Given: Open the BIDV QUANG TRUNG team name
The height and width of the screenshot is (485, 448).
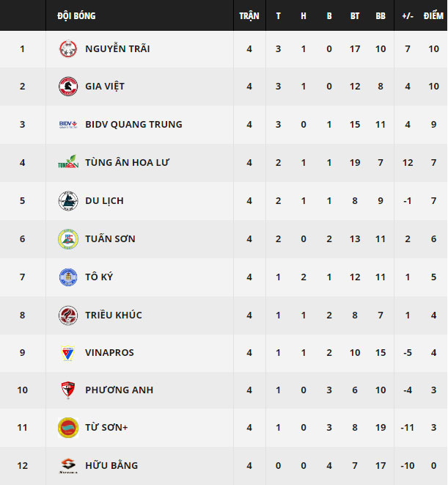Looking at the screenshot, I should 133,124.
